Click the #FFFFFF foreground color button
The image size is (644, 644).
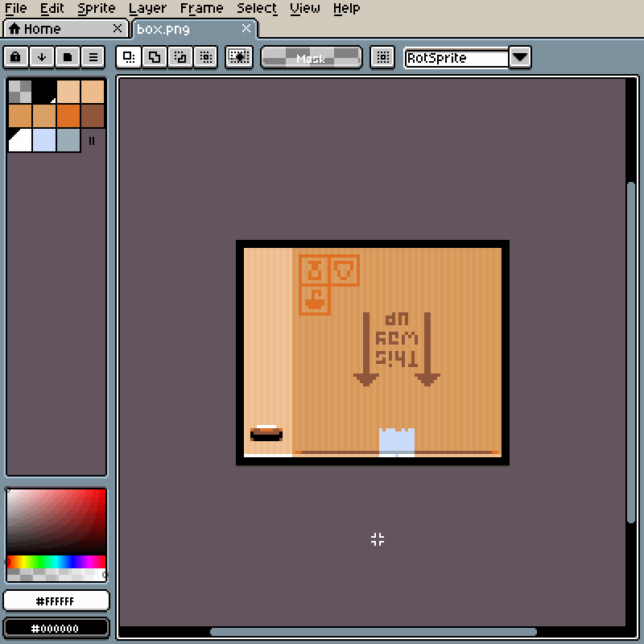pyautogui.click(x=56, y=601)
